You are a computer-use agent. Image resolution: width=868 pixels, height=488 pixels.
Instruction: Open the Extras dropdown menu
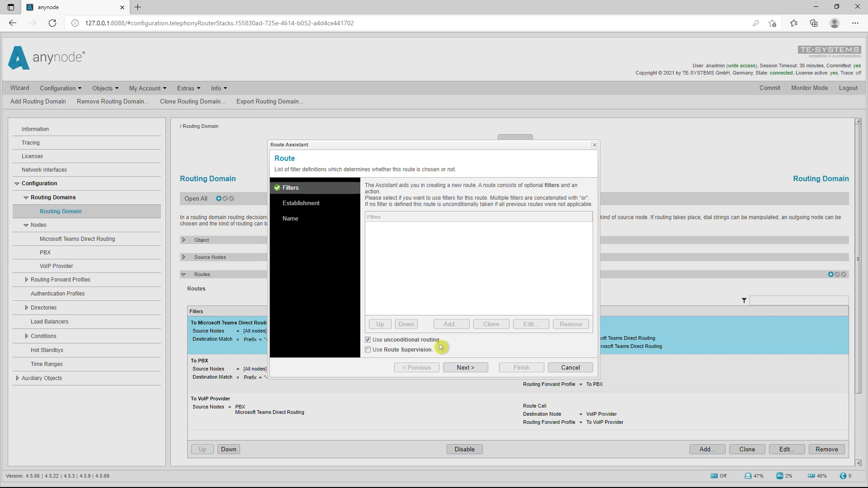pos(189,88)
